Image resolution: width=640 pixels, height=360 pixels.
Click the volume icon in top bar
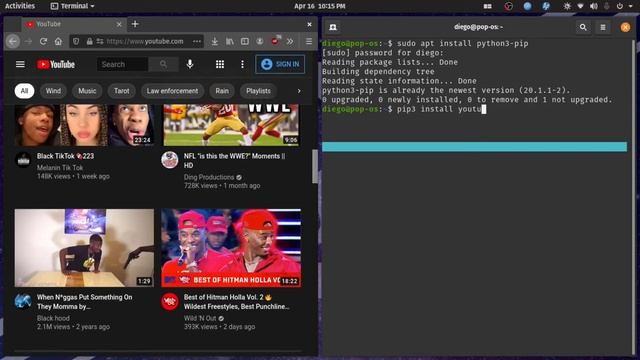[x=593, y=6]
